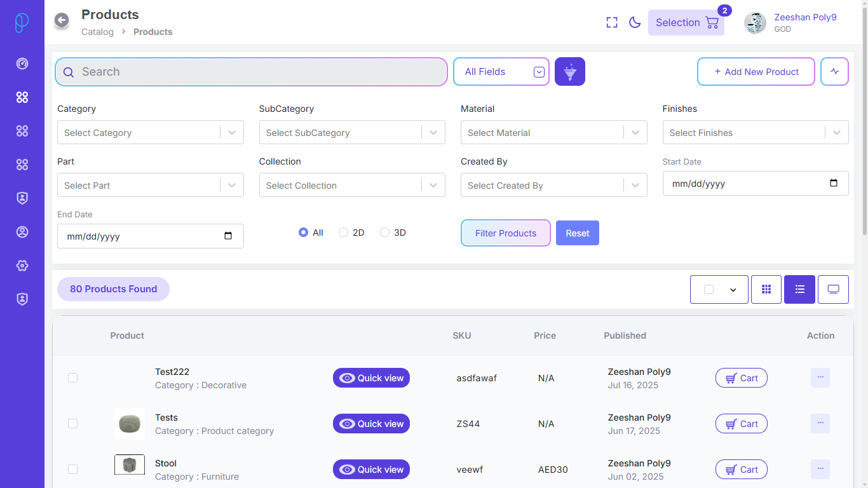Click Add New Product button
Viewport: 868px width, 488px height.
coord(756,72)
